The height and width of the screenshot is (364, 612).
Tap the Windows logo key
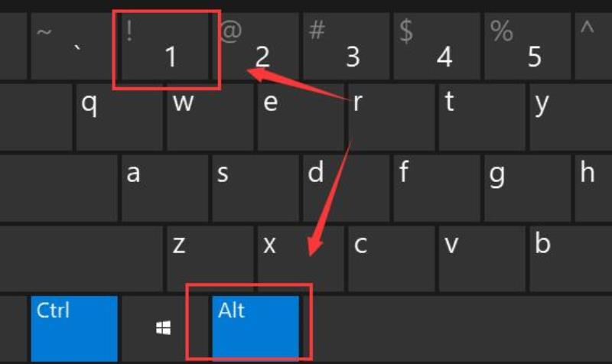pyautogui.click(x=164, y=329)
